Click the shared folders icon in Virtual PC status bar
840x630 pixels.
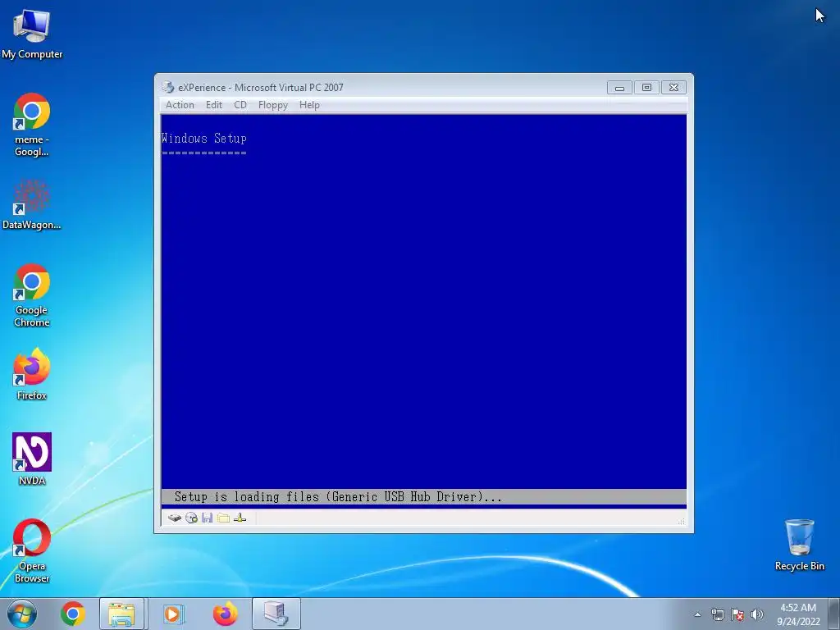(223, 518)
